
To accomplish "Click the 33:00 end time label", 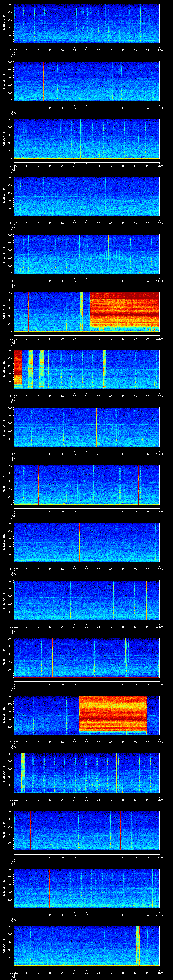I will (x=159, y=972).
